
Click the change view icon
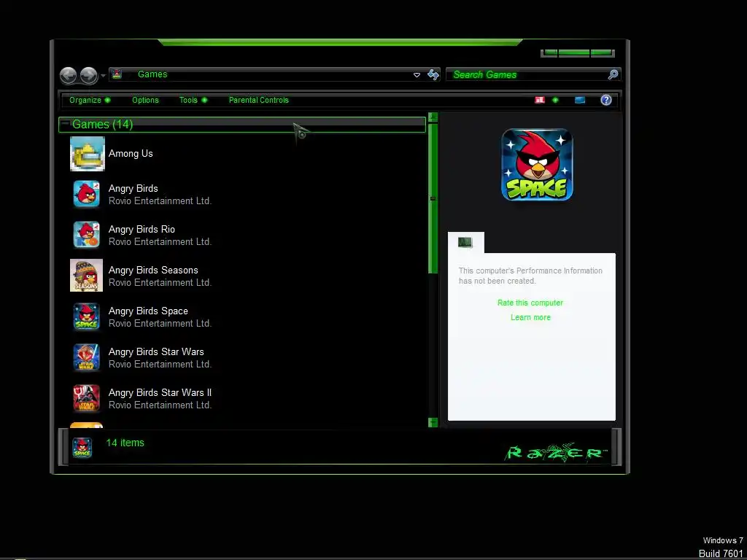point(539,100)
